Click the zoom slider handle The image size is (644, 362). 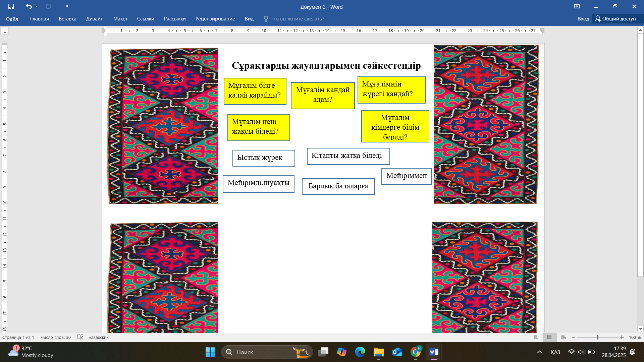pyautogui.click(x=597, y=337)
